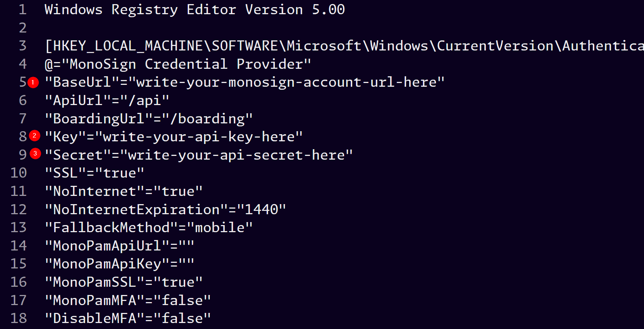This screenshot has width=644, height=329.
Task: Click the SSL "true" value
Action: point(120,173)
